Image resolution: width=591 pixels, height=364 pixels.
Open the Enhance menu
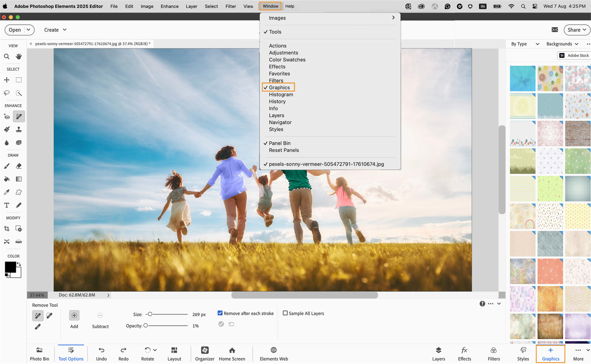[x=169, y=6]
